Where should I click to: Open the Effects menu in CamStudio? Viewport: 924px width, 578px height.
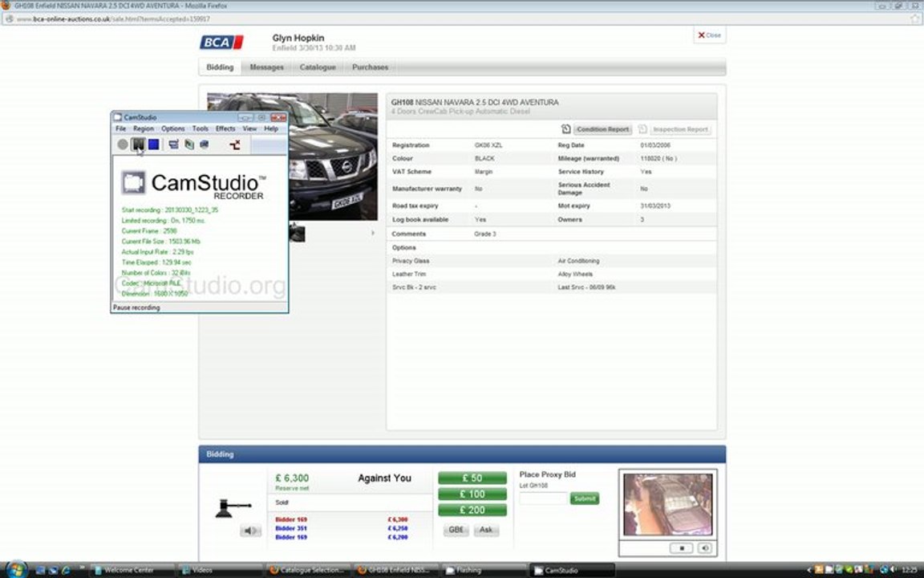[225, 128]
